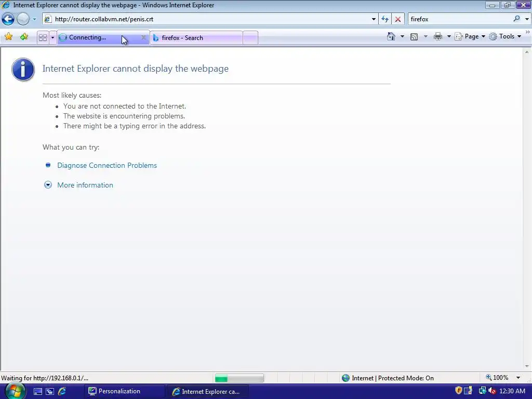
Task: Launch Internet Explorer from quick launch
Action: 62,391
